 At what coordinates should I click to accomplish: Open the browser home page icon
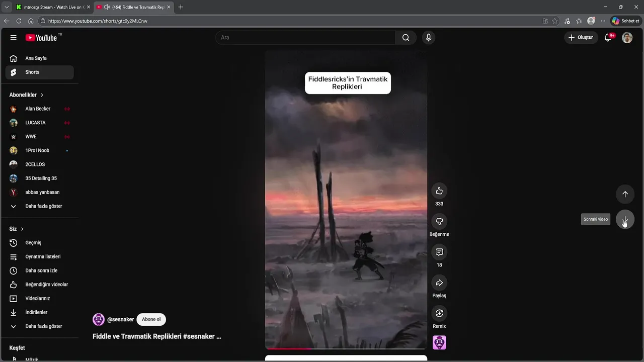[31, 21]
